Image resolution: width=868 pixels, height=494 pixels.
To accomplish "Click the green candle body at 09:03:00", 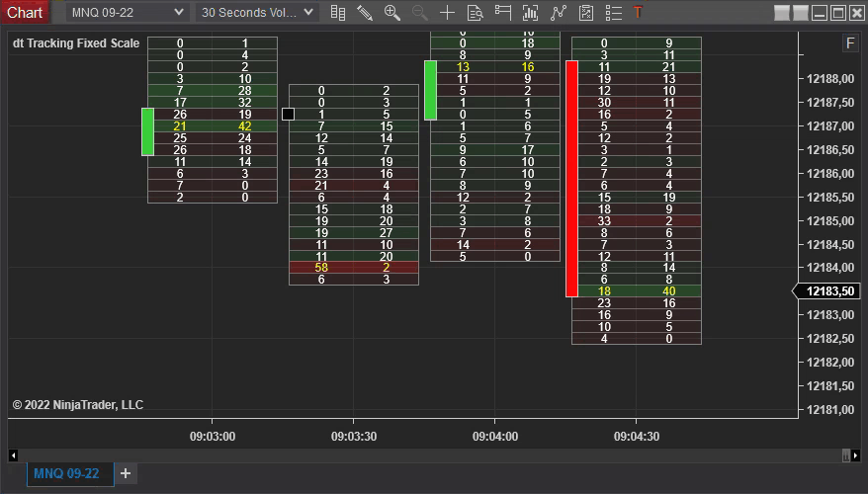I will [148, 131].
